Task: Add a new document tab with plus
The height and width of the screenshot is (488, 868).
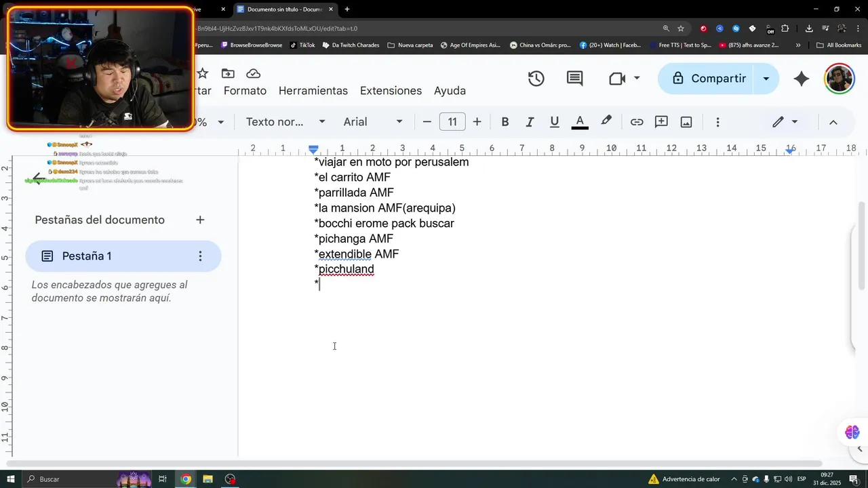Action: 200,220
